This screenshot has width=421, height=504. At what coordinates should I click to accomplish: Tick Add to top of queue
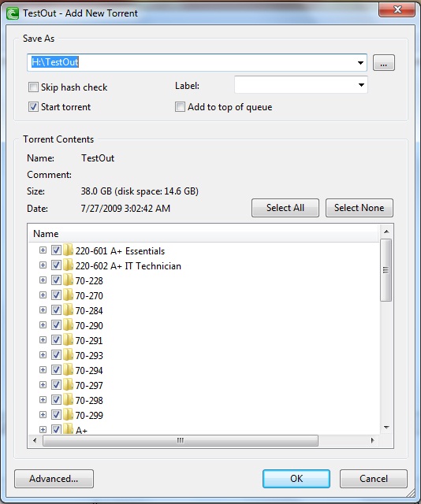coord(180,107)
